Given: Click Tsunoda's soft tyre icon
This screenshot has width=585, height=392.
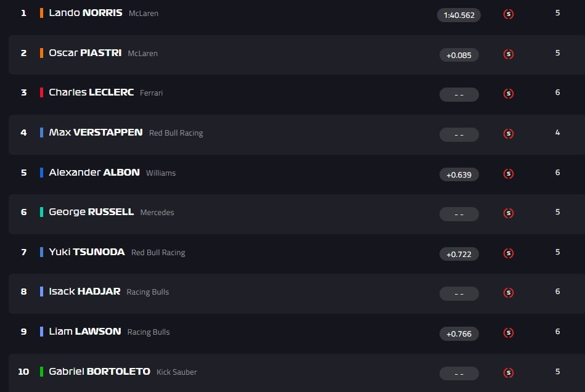Looking at the screenshot, I should tap(509, 253).
